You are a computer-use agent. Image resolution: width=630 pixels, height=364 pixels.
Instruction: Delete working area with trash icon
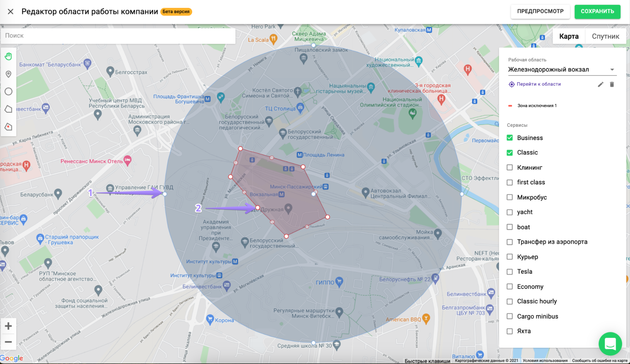point(612,84)
